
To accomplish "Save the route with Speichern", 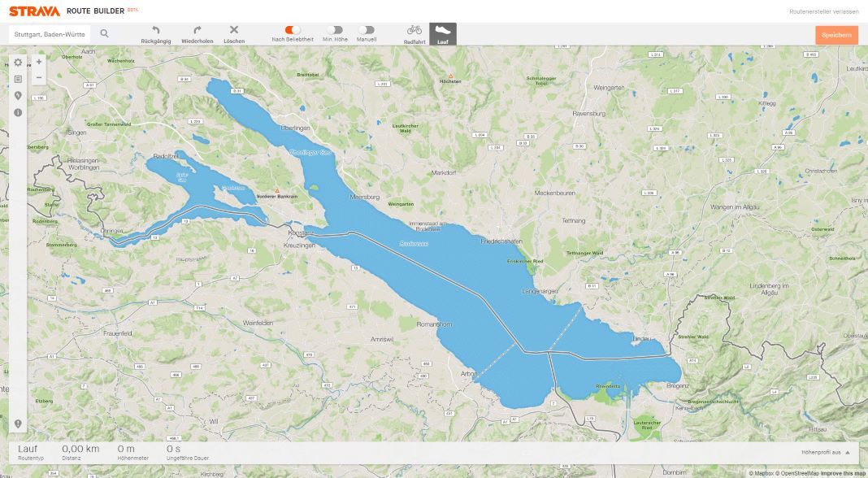I will pyautogui.click(x=836, y=35).
